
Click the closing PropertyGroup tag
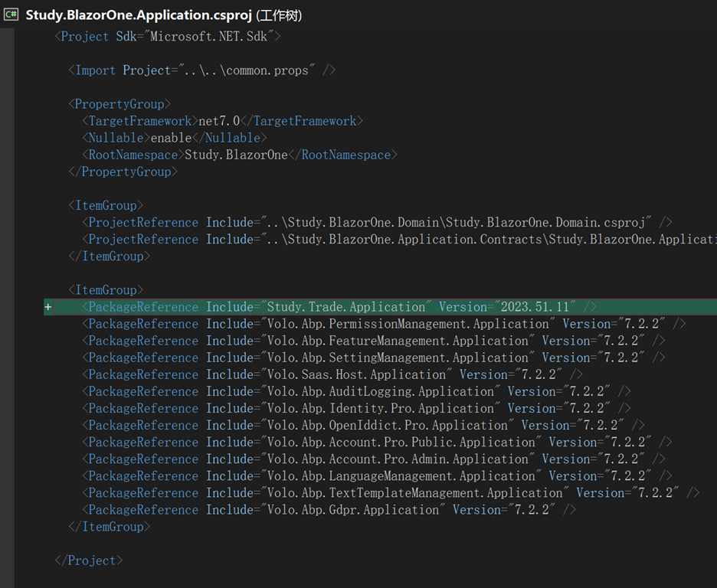tap(123, 171)
